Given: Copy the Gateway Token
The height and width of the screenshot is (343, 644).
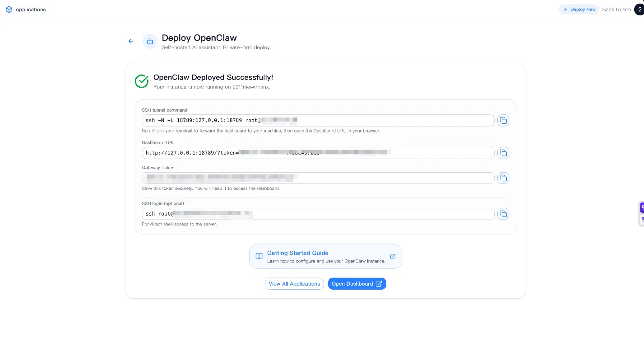Looking at the screenshot, I should coord(503,178).
